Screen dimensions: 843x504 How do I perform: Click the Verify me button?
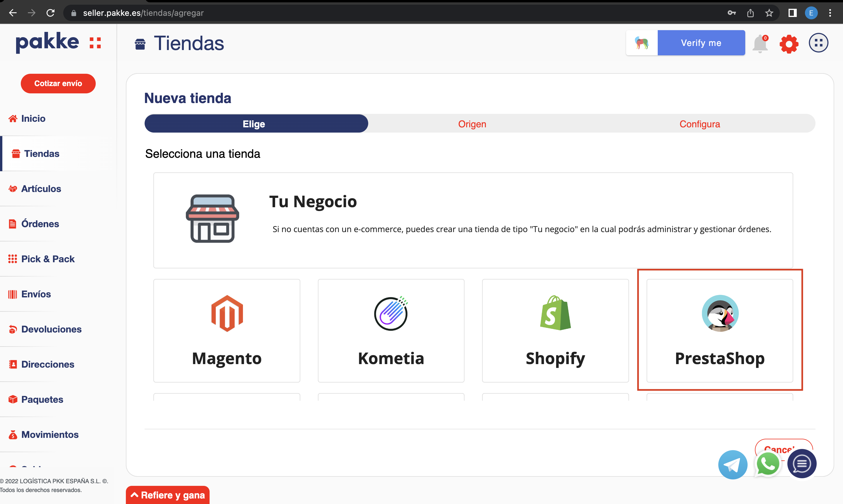click(701, 43)
